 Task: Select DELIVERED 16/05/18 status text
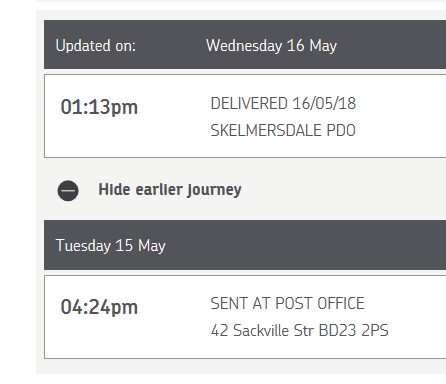pyautogui.click(x=283, y=103)
